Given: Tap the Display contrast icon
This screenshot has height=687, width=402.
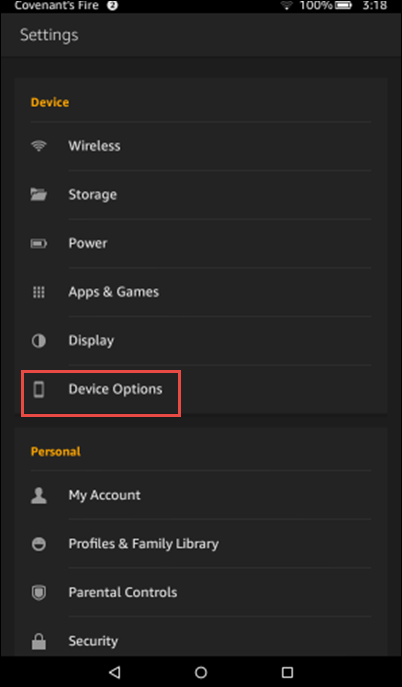Looking at the screenshot, I should pos(39,340).
